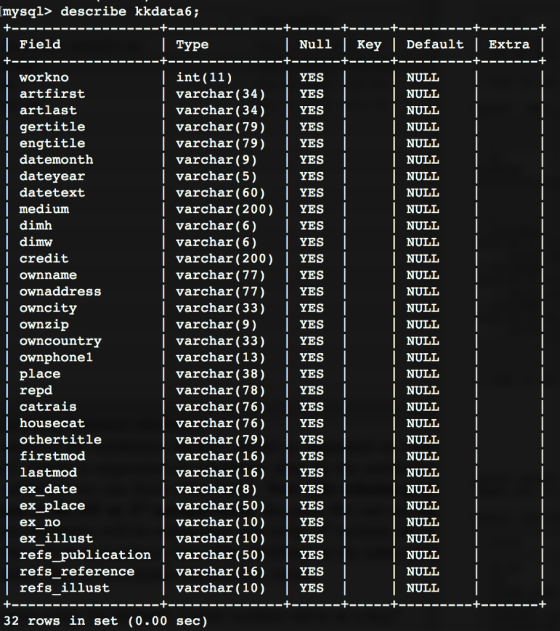
Task: Click the 'place' field name
Action: point(40,374)
